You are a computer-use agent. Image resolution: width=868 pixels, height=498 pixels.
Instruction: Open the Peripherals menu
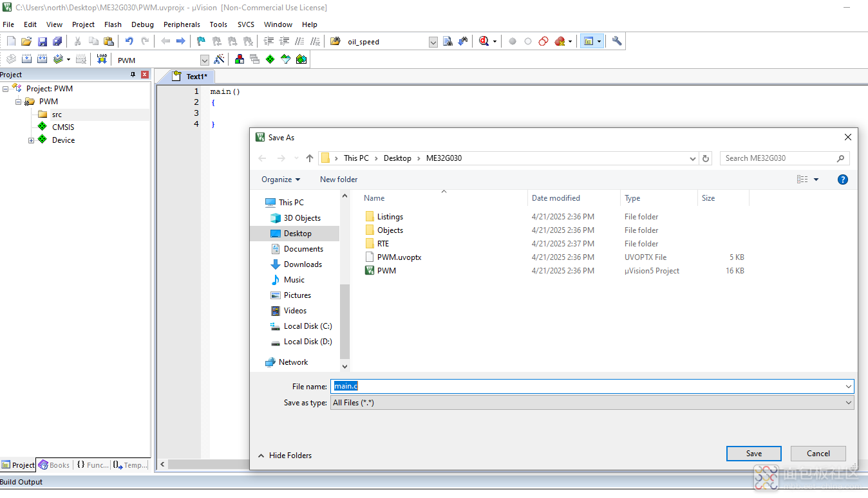(182, 24)
